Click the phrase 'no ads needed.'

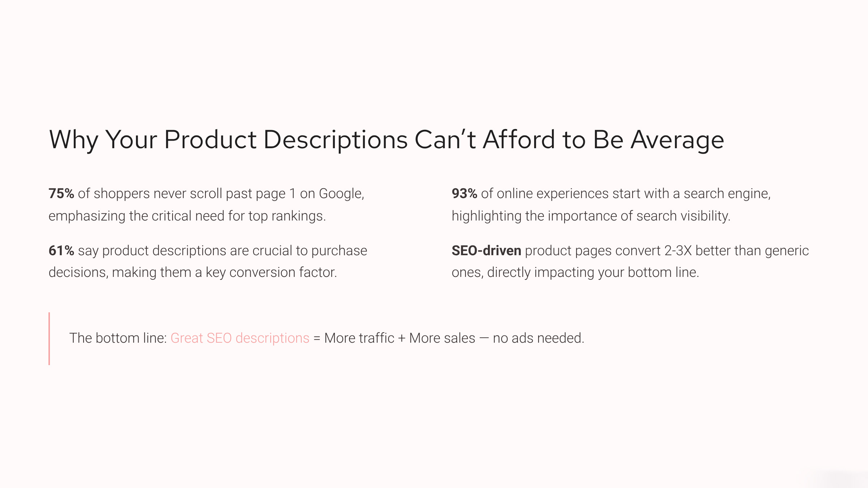[x=538, y=338]
